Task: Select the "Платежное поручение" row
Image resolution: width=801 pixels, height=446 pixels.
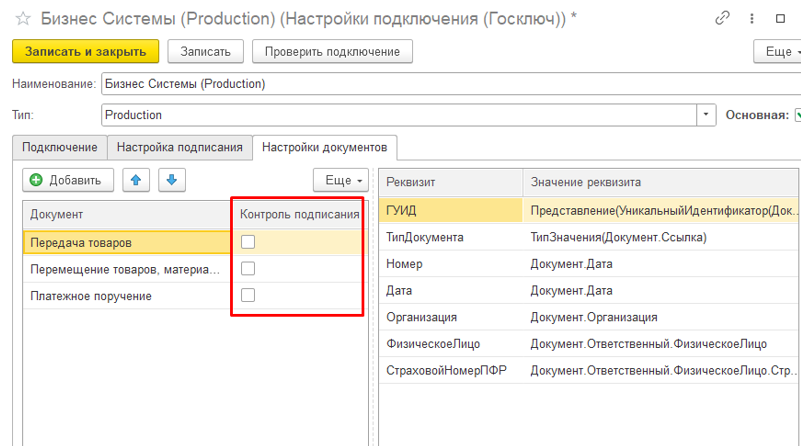Action: click(128, 296)
